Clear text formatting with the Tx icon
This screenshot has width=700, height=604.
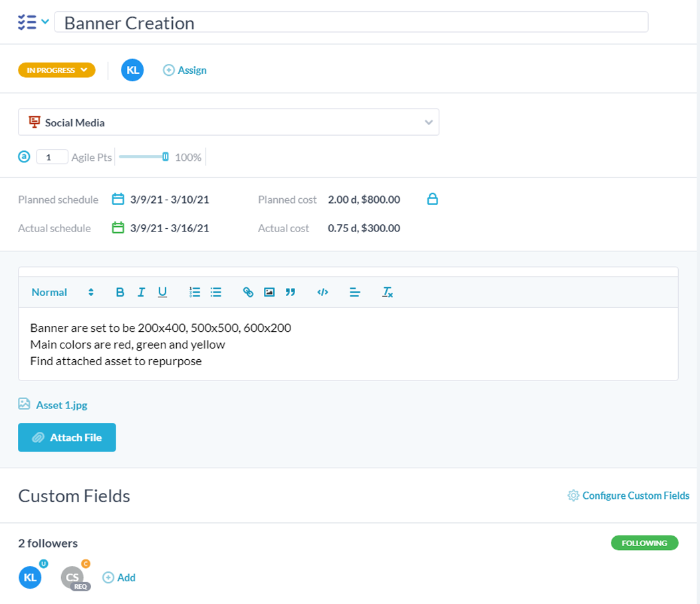387,292
